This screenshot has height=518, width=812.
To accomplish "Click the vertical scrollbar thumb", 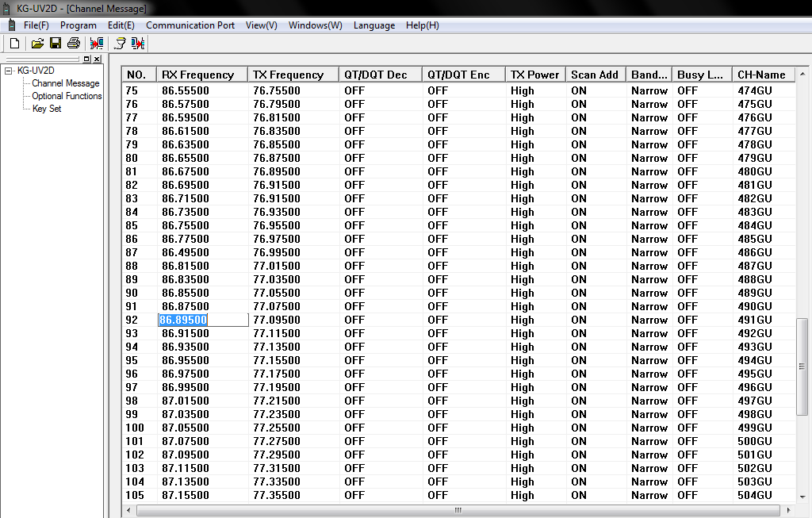I will point(802,366).
